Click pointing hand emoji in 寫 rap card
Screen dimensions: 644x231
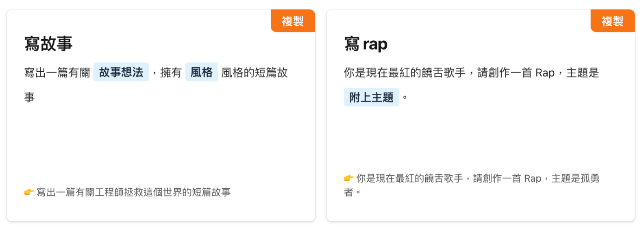coord(348,178)
